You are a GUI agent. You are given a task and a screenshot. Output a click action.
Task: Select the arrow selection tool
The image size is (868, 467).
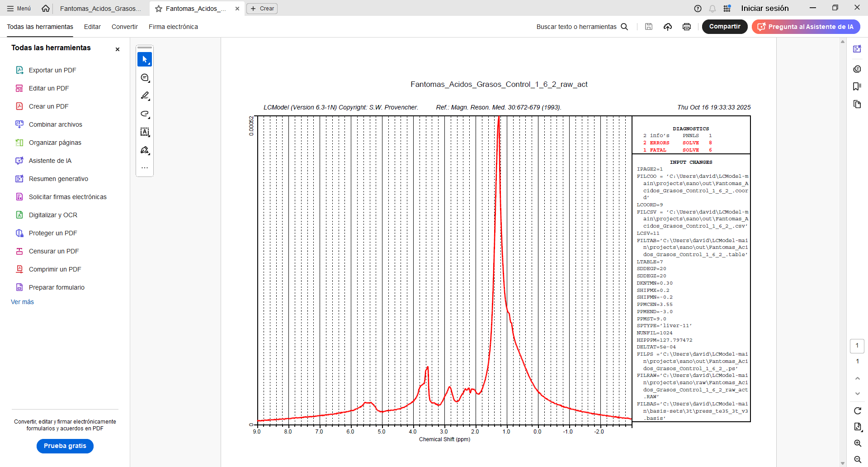[x=145, y=59]
